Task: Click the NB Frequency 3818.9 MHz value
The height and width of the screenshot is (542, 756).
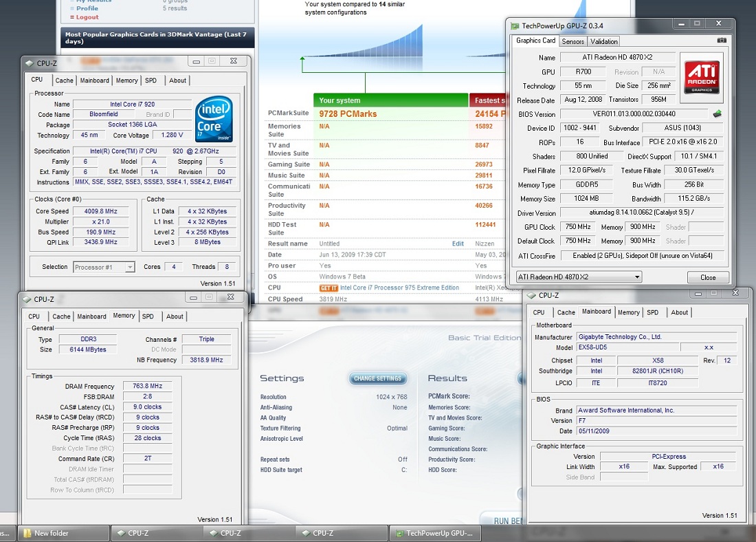Action: [x=206, y=360]
